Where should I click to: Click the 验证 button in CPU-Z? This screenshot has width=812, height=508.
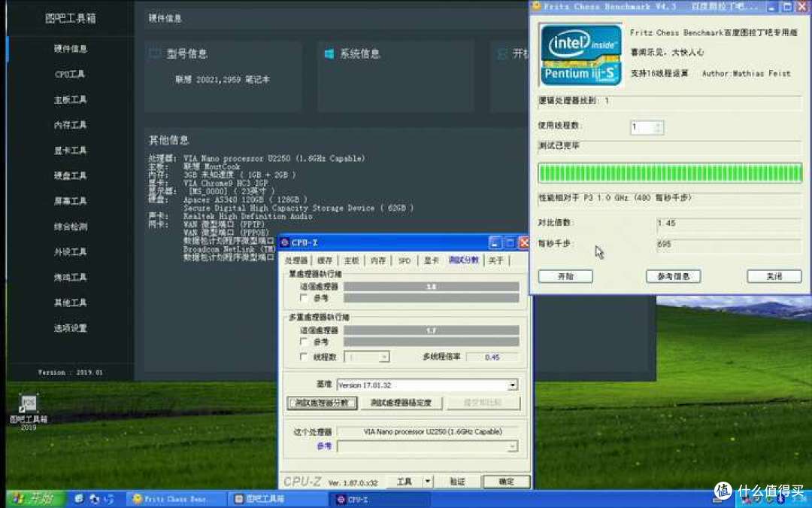[457, 482]
